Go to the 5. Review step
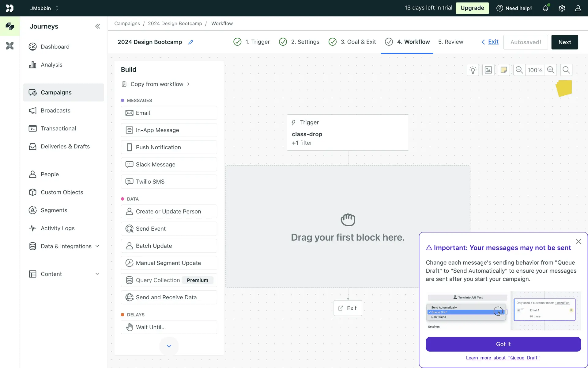The height and width of the screenshot is (368, 588). 450,42
